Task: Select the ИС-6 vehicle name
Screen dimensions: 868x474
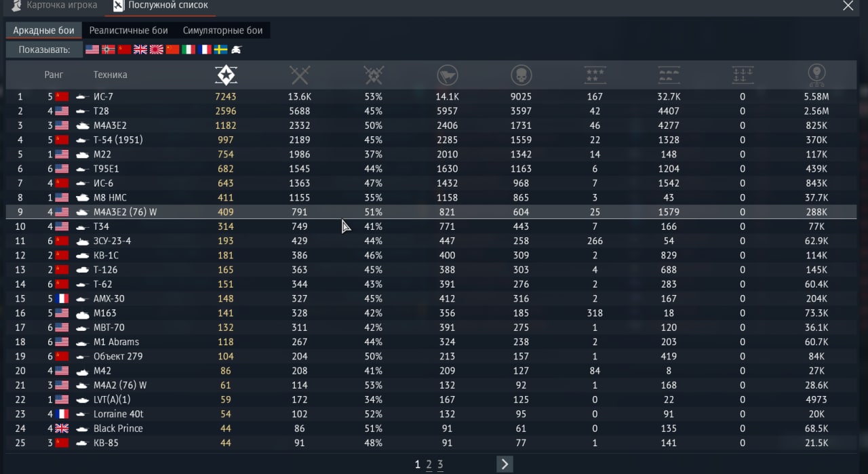Action: point(104,183)
